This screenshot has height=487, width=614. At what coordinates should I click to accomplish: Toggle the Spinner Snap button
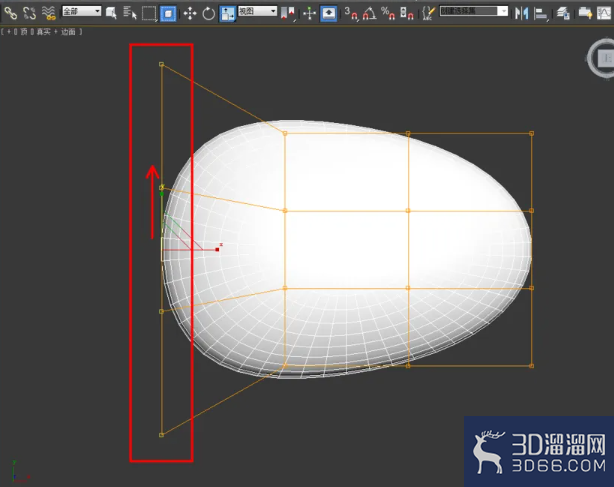tap(406, 14)
